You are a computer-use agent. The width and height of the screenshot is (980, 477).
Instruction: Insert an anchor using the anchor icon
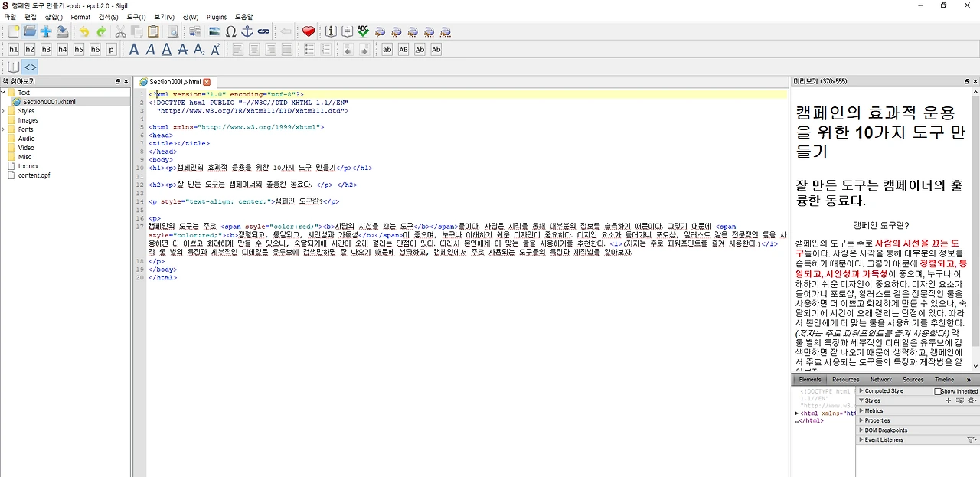click(247, 31)
